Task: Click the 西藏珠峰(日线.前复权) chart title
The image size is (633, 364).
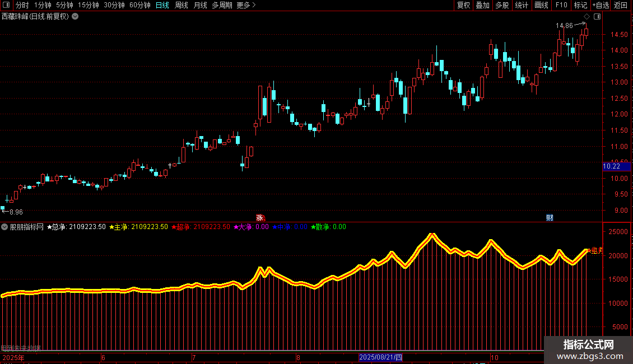Action: click(x=35, y=17)
